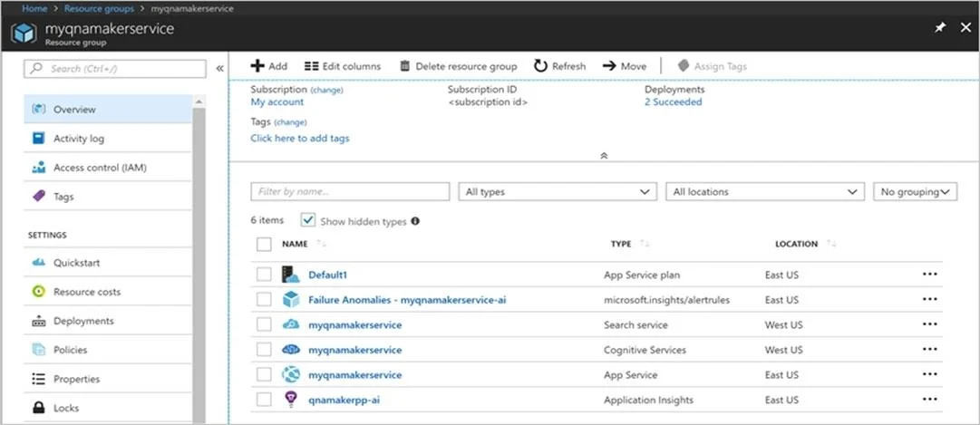Uncheck the Show hidden types checkbox
The height and width of the screenshot is (425, 980).
pyautogui.click(x=308, y=220)
